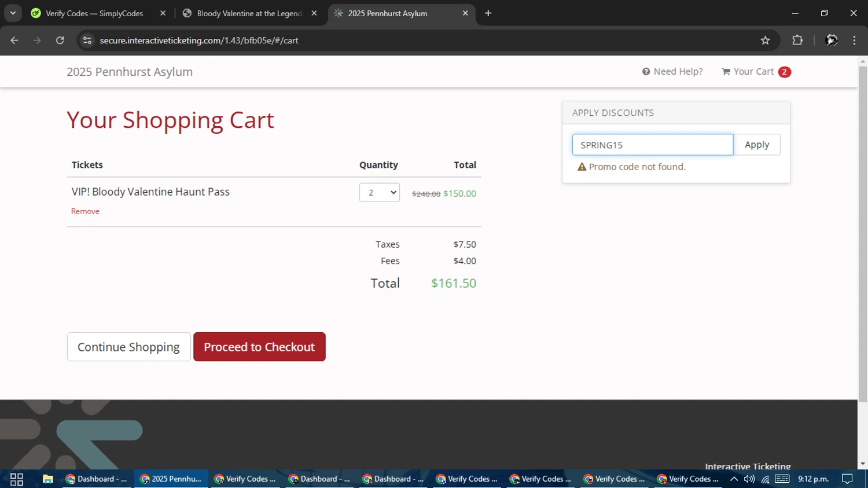Reload the current page
Viewport: 868px width, 488px height.
tap(60, 41)
